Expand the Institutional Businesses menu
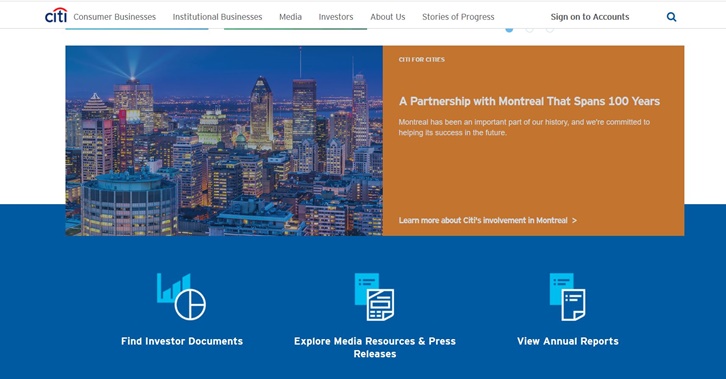Viewport: 726px width, 379px height. [217, 17]
